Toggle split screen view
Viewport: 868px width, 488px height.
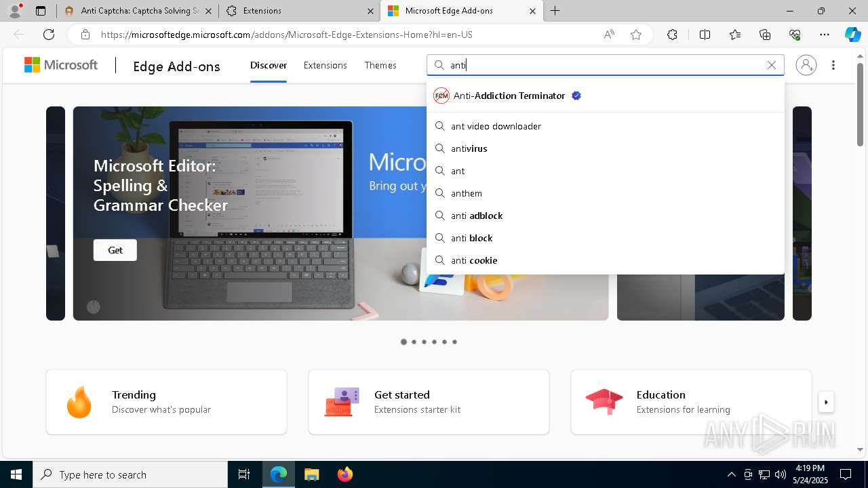click(x=705, y=35)
